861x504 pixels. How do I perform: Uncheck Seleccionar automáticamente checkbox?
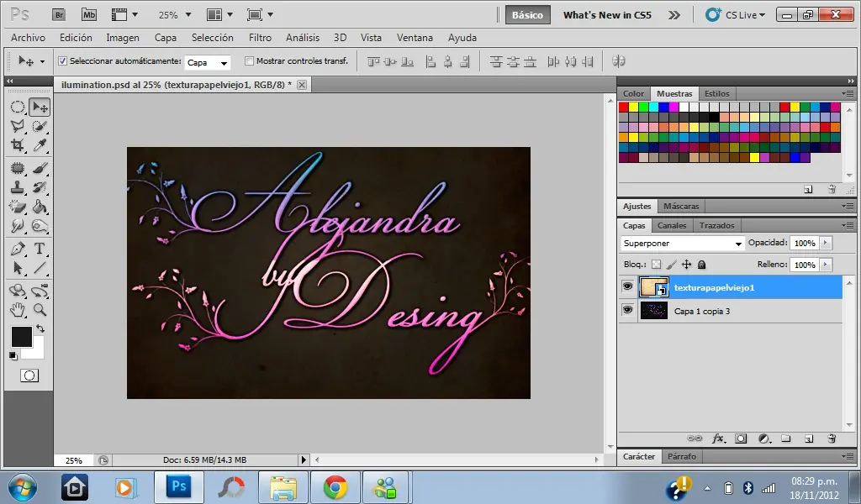[62, 61]
